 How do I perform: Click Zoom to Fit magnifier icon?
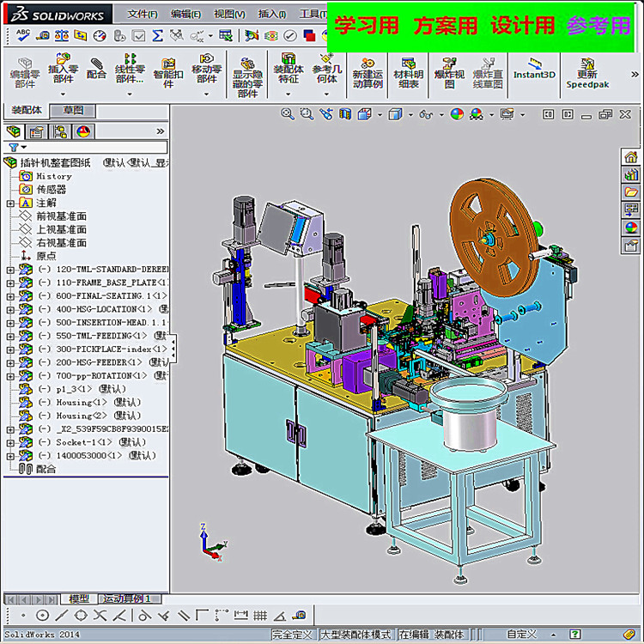287,113
